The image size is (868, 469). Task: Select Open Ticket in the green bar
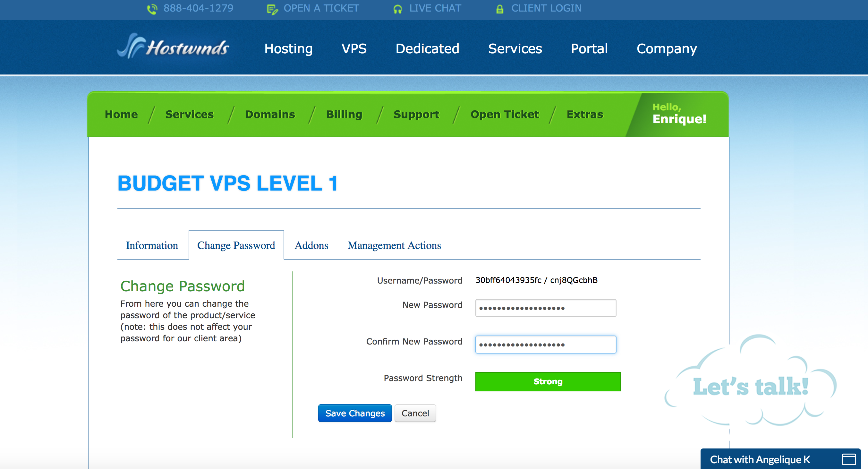505,115
